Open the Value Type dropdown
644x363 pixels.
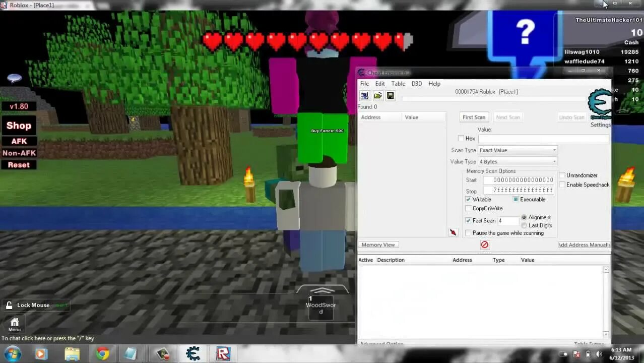pyautogui.click(x=518, y=161)
